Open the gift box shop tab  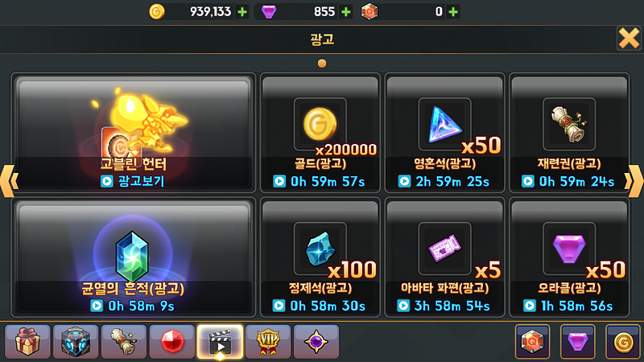pyautogui.click(x=27, y=341)
